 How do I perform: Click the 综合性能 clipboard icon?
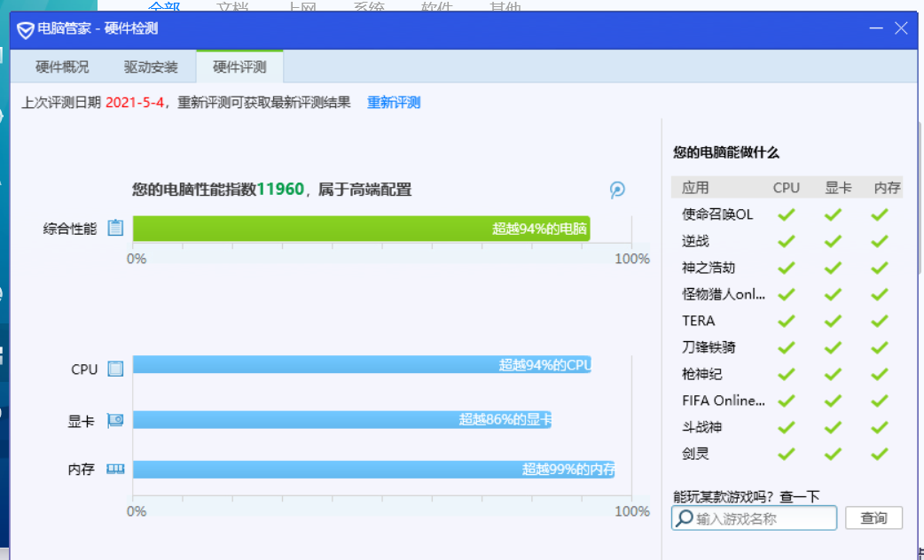(115, 228)
